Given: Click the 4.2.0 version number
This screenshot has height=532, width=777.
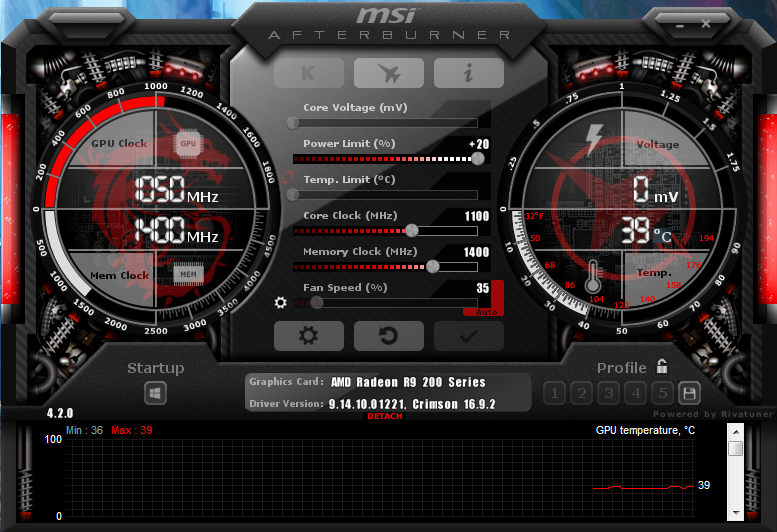Looking at the screenshot, I should point(60,413).
